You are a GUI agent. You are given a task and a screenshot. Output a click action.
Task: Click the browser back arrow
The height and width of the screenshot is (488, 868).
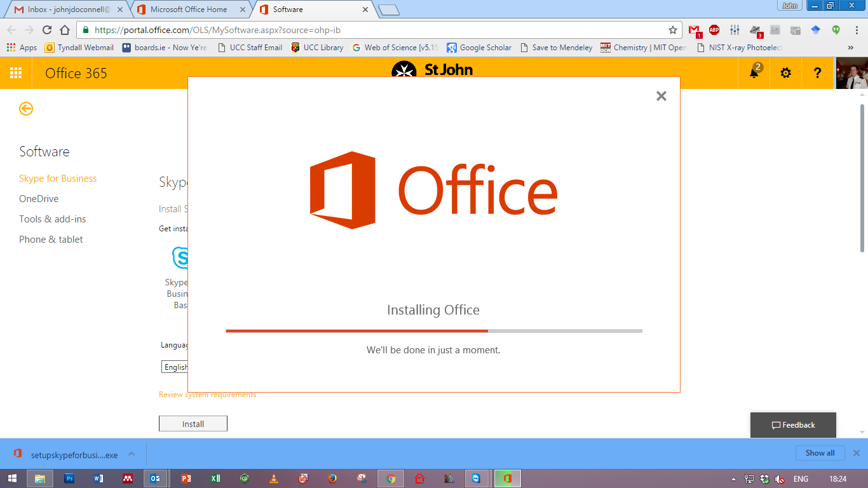point(11,30)
